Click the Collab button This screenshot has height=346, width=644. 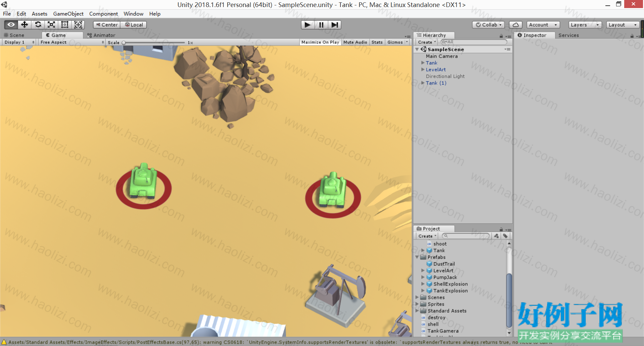488,25
